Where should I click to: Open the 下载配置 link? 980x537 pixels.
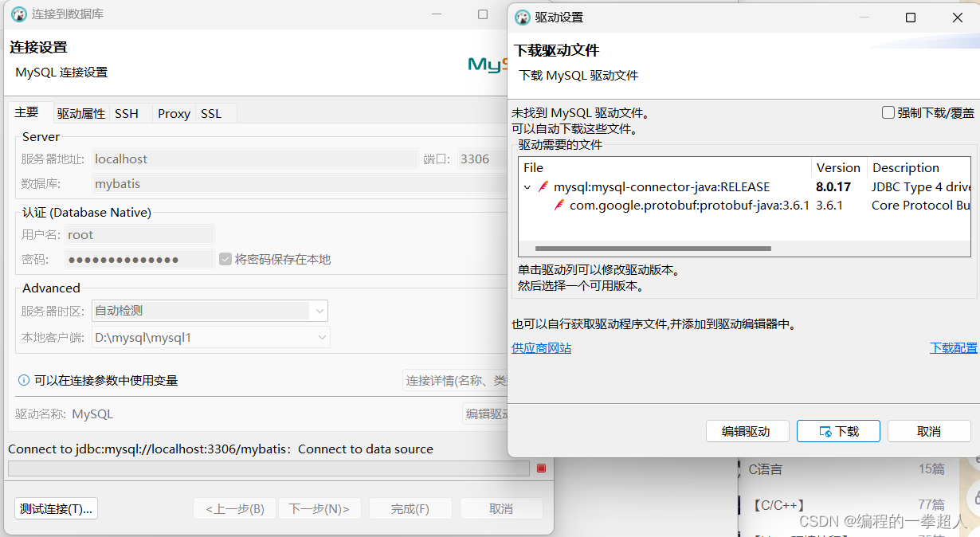pyautogui.click(x=953, y=348)
